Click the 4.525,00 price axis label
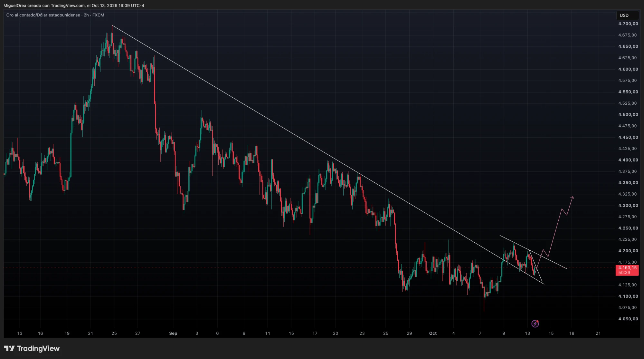Image resolution: width=644 pixels, height=359 pixels. 627,103
